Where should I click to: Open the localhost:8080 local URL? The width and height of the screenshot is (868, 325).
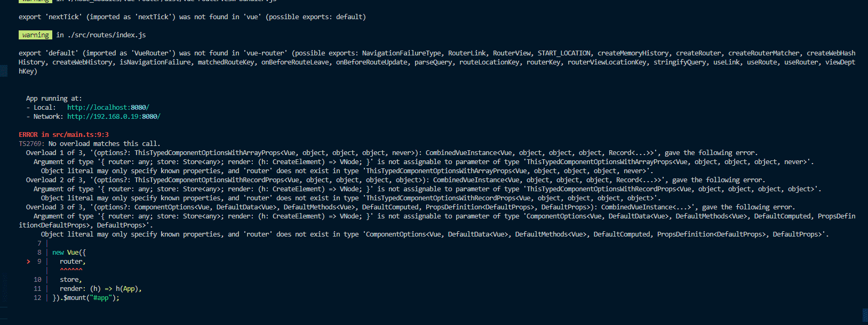108,108
